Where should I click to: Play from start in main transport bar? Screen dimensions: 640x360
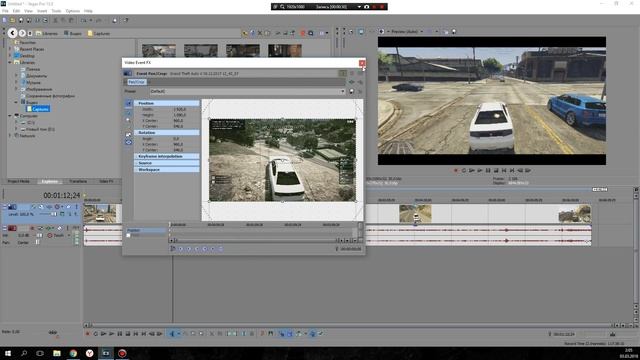103,334
